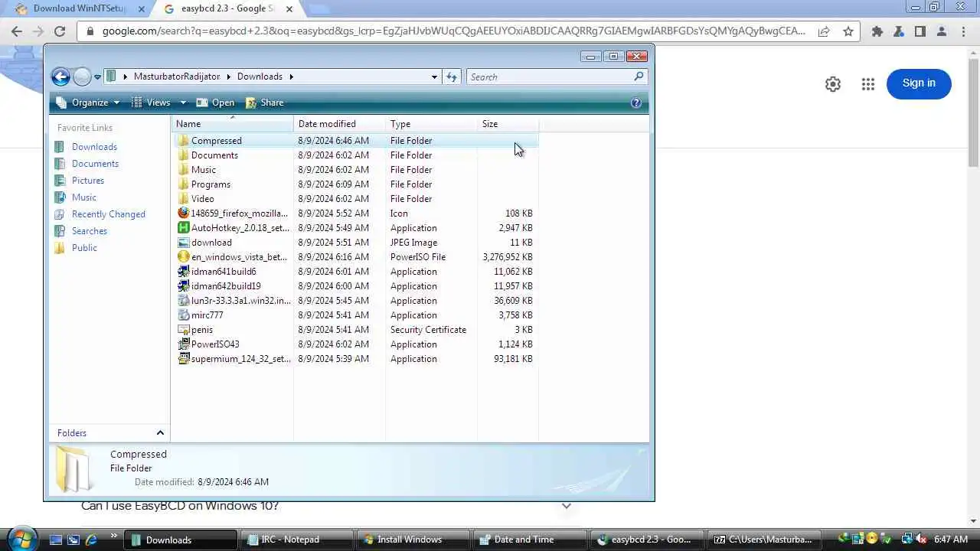Screen dimensions: 980x551
Task: Click Open in the Explorer toolbar
Action: pos(215,103)
